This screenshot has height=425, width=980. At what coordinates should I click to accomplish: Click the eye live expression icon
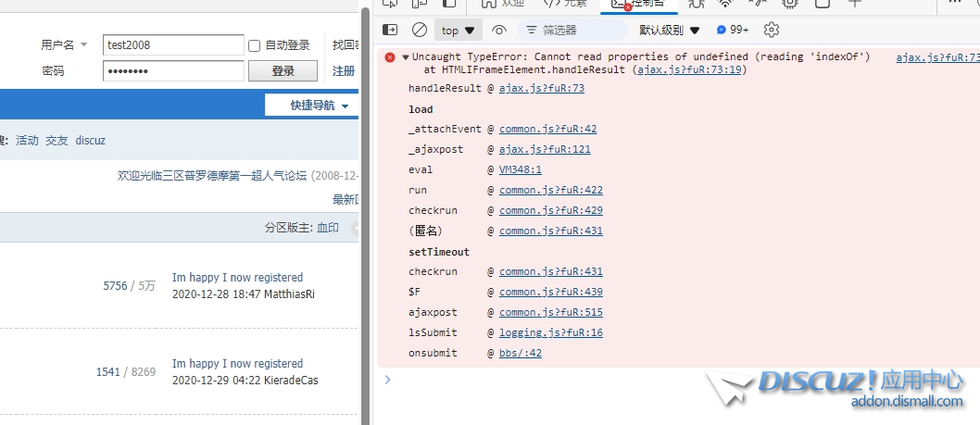click(499, 30)
